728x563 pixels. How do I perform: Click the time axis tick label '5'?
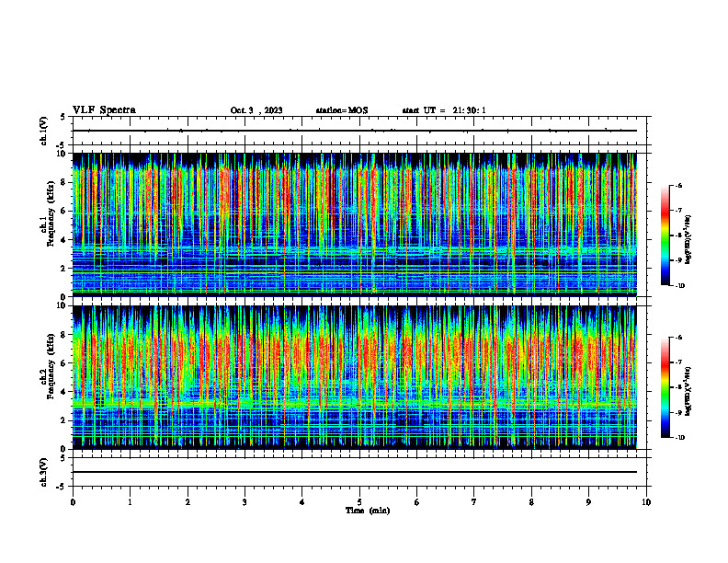[x=359, y=502]
